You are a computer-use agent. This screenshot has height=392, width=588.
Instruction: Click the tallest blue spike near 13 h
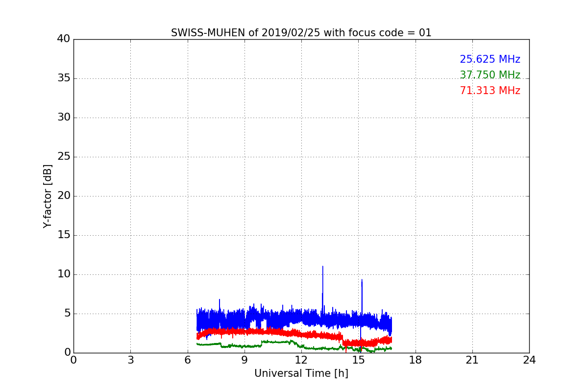click(322, 289)
